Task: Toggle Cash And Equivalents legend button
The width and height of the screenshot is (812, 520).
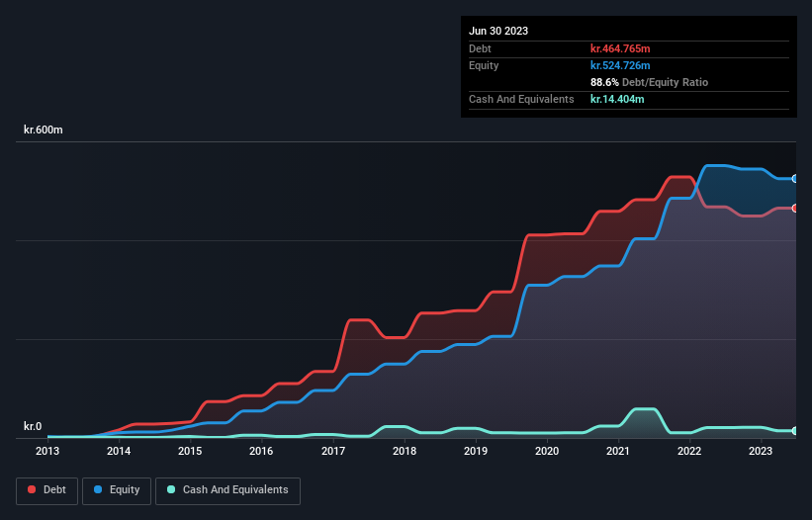Action: pyautogui.click(x=227, y=490)
